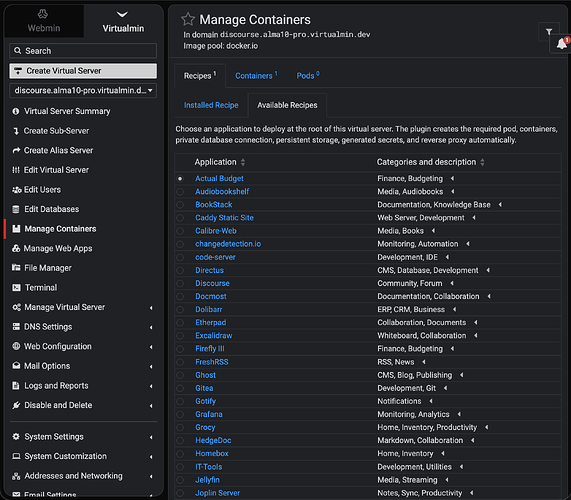Select the Grafana radio button
Viewport: 571px width, 500px height.
tap(180, 414)
